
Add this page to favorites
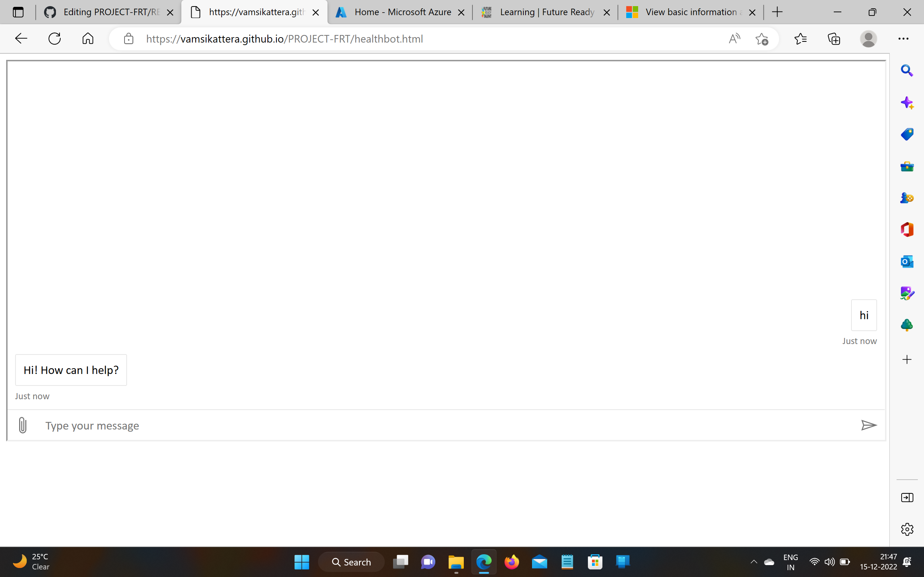coord(761,39)
